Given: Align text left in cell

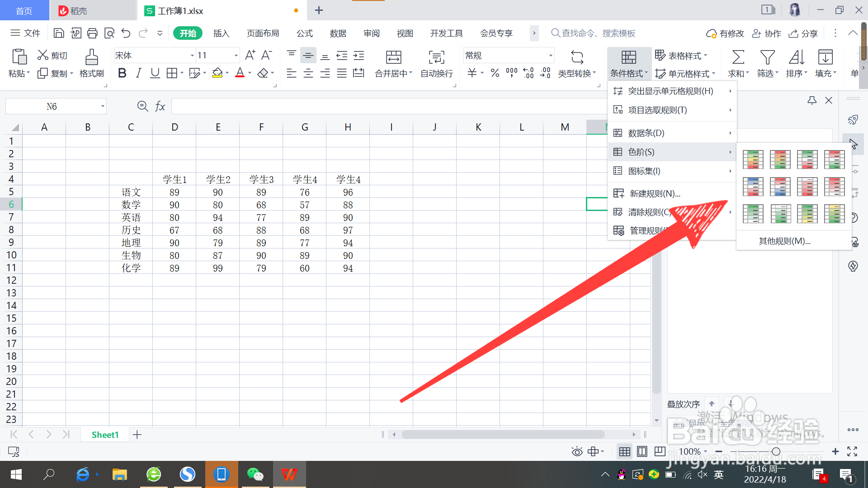Looking at the screenshot, I should pos(292,73).
